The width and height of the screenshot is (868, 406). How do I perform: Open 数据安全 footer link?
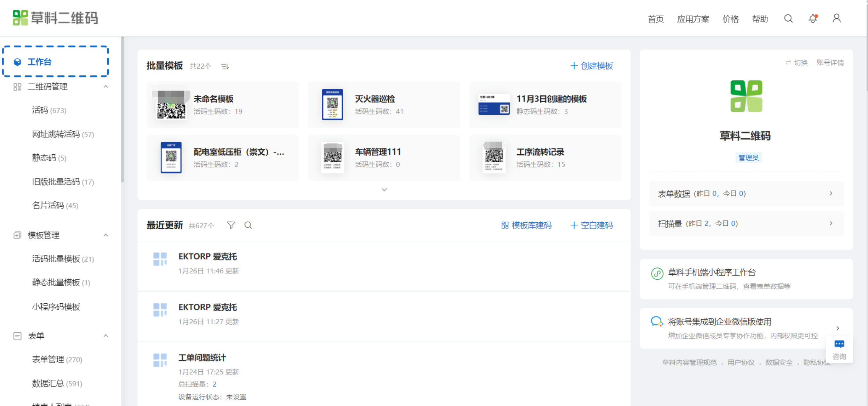tap(779, 362)
